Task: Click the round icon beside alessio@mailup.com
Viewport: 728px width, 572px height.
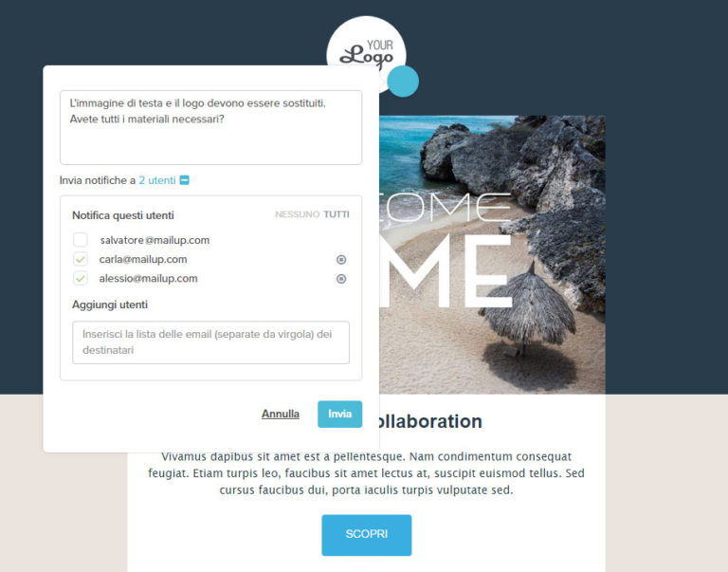Action: tap(341, 279)
